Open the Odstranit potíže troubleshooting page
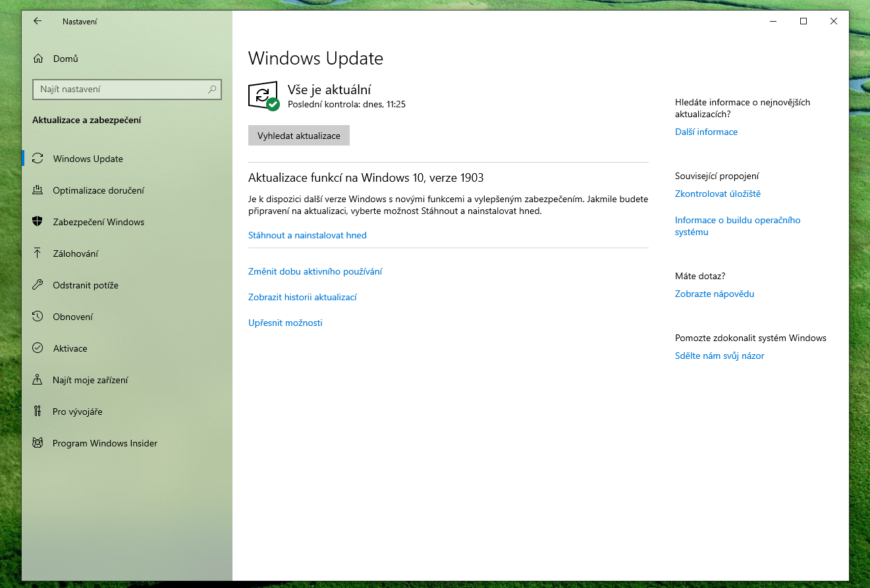 [x=86, y=285]
